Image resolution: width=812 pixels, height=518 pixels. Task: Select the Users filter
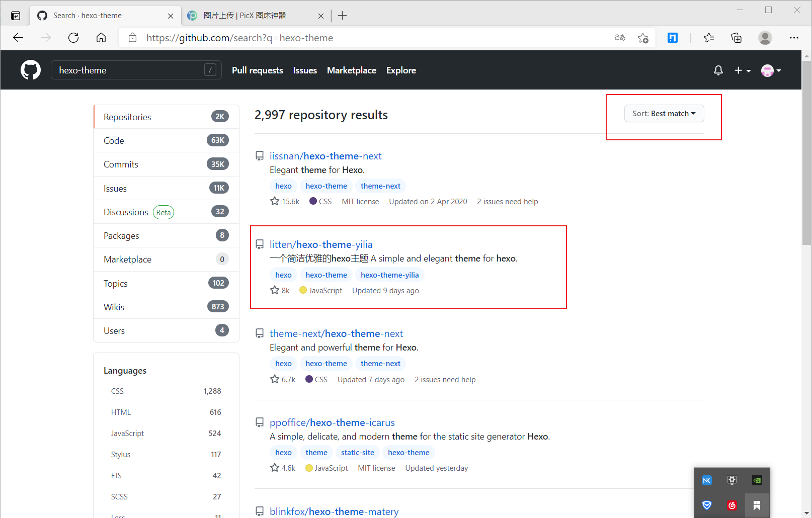coord(166,330)
